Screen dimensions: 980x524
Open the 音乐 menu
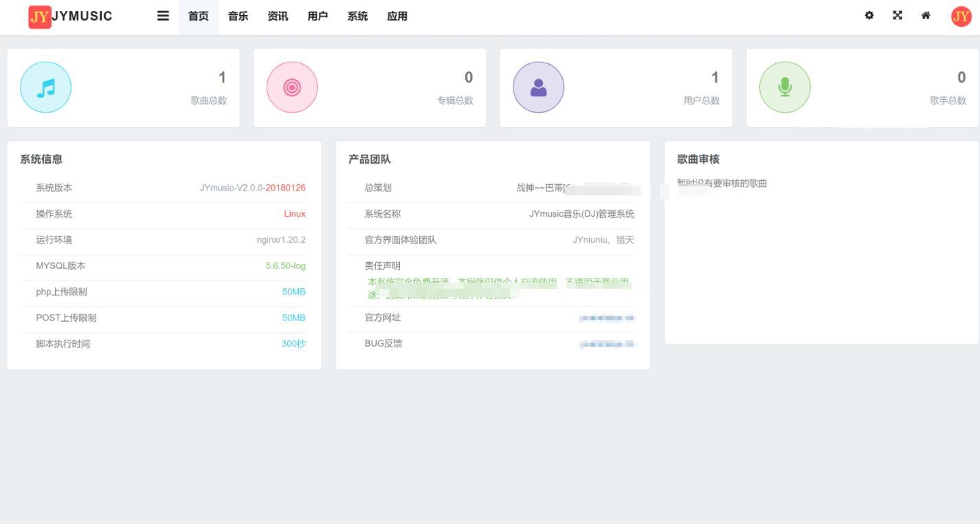click(238, 17)
